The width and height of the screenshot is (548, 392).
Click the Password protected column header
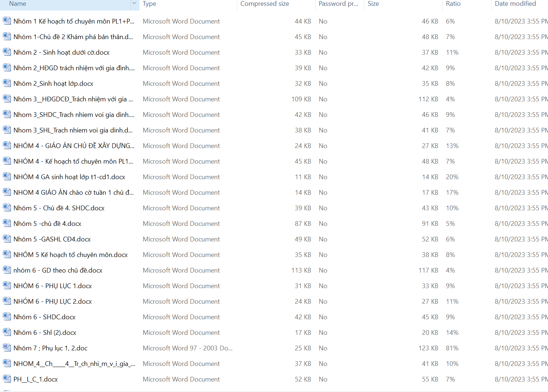(x=339, y=4)
